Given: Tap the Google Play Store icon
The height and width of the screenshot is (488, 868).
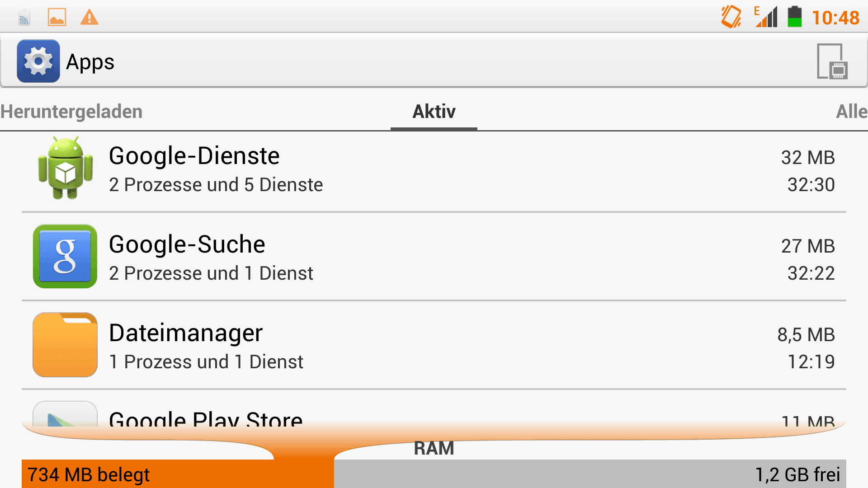Looking at the screenshot, I should pyautogui.click(x=65, y=414).
